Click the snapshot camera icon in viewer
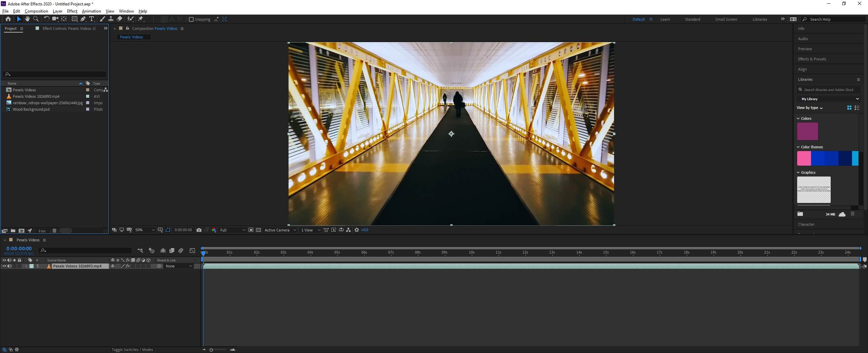Screen dimensions: 868x353 pyautogui.click(x=199, y=230)
